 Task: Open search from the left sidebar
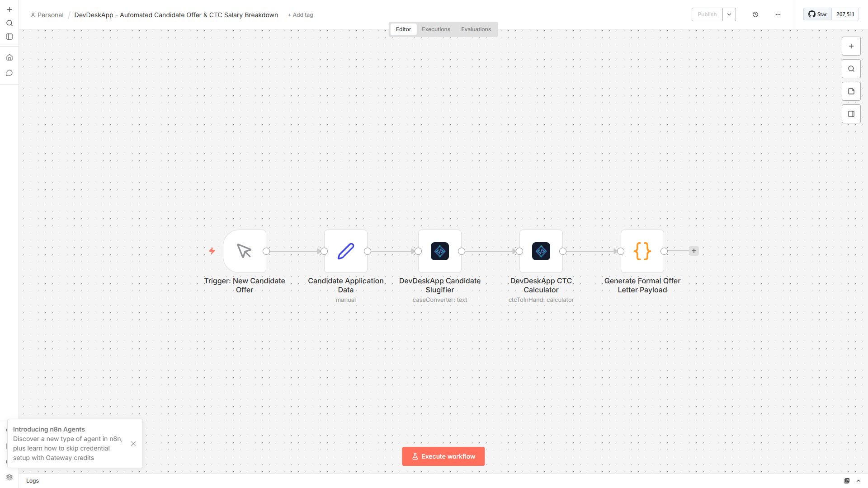tap(9, 23)
